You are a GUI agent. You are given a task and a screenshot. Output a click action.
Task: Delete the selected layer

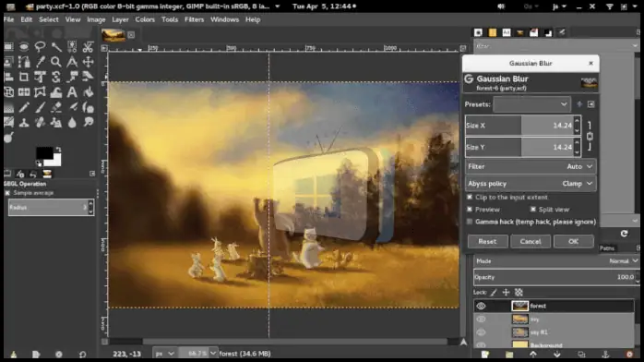[629, 355]
